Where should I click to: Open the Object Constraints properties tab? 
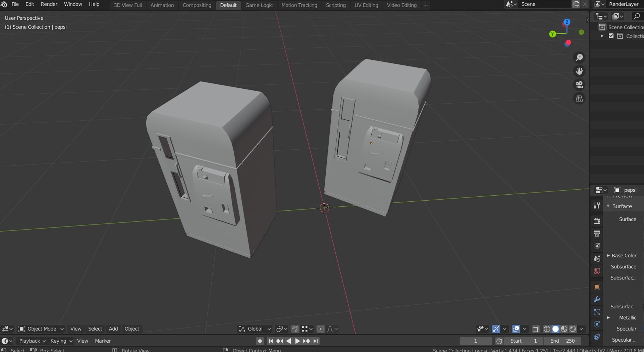click(597, 337)
